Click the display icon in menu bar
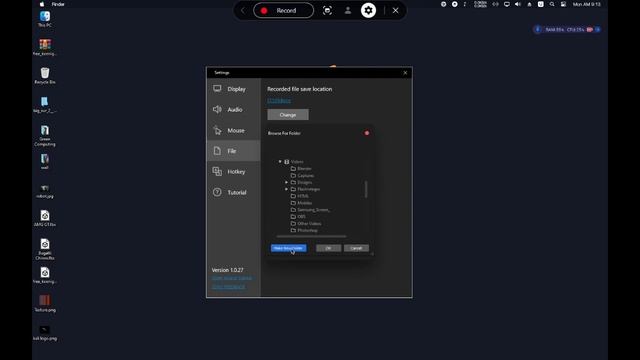Image resolution: width=640 pixels, height=360 pixels. tap(507, 4)
